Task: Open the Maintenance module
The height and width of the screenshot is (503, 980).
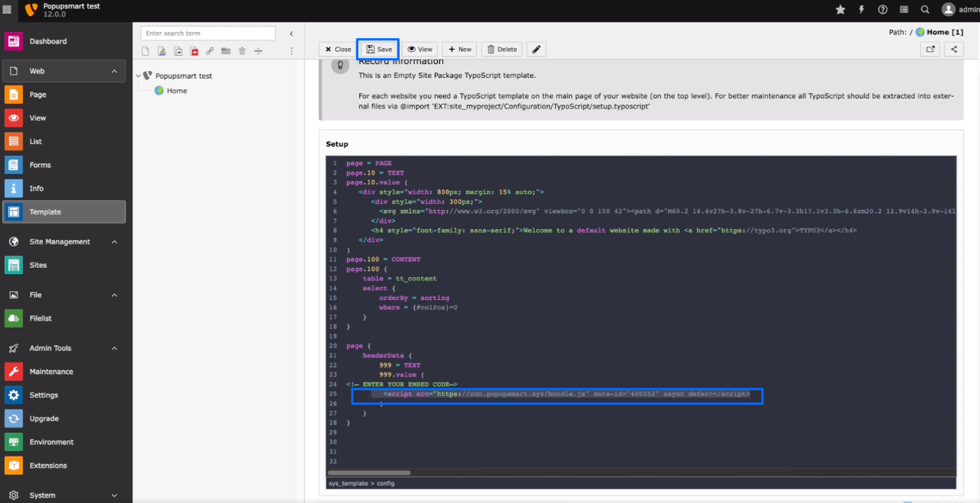Action: point(64,372)
